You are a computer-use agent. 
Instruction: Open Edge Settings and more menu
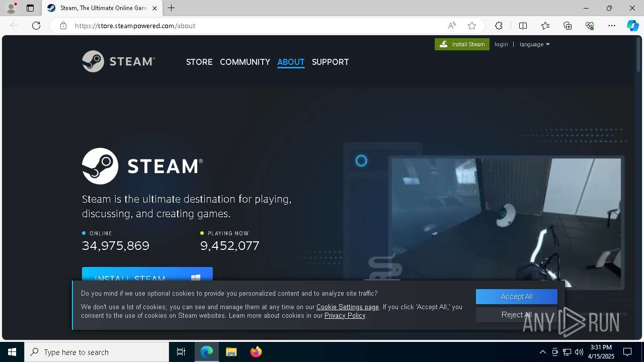612,26
